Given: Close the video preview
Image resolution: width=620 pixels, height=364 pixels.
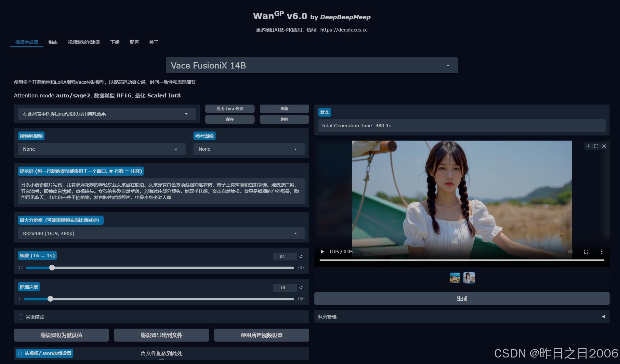Looking at the screenshot, I should (604, 146).
